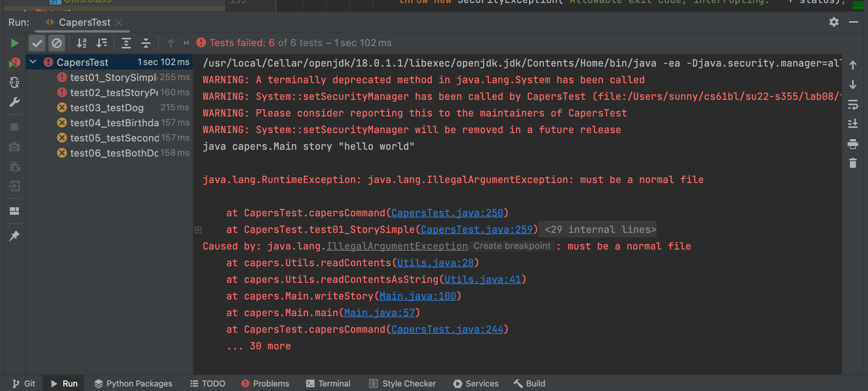The height and width of the screenshot is (391, 868).
Task: Click the Create breakpoint hint
Action: point(511,246)
